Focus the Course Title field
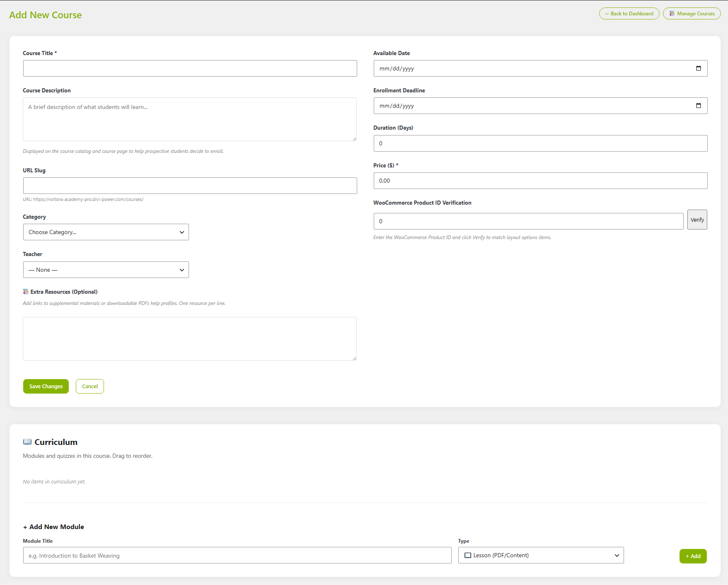728x585 pixels. pyautogui.click(x=190, y=68)
